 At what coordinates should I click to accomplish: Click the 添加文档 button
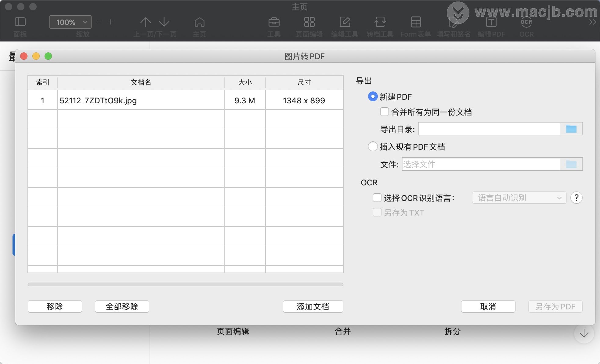tap(313, 306)
